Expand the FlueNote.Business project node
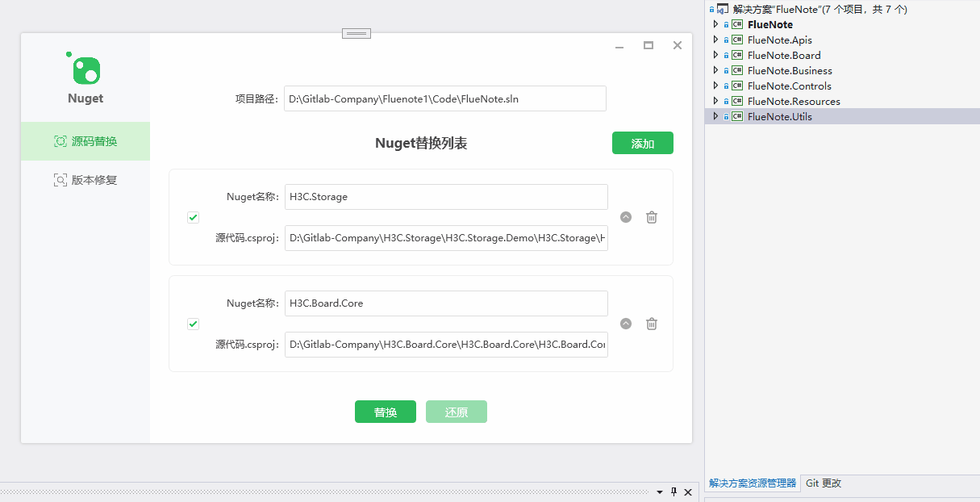 (x=715, y=70)
